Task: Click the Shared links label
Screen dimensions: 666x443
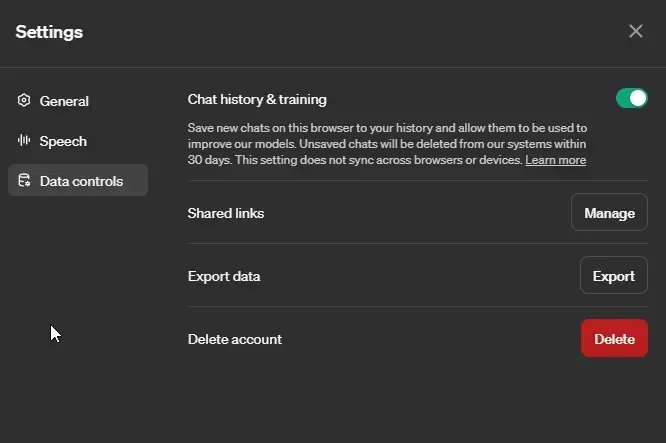Action: pos(226,213)
